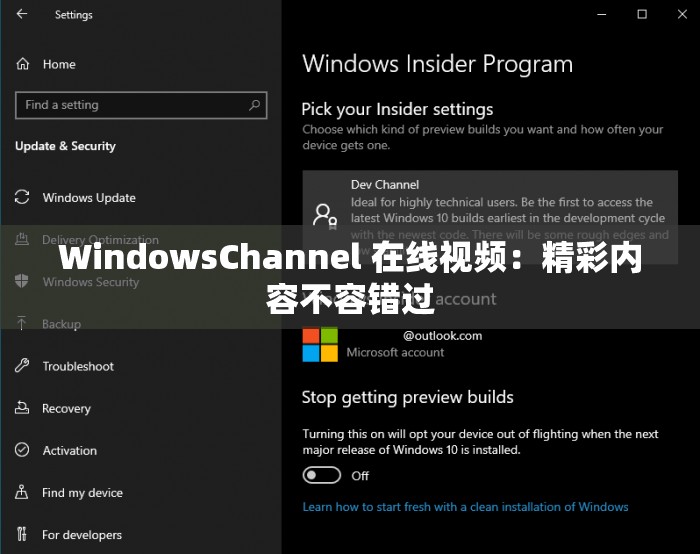
Task: Click the Troubleshoot wrench icon
Action: pos(22,366)
